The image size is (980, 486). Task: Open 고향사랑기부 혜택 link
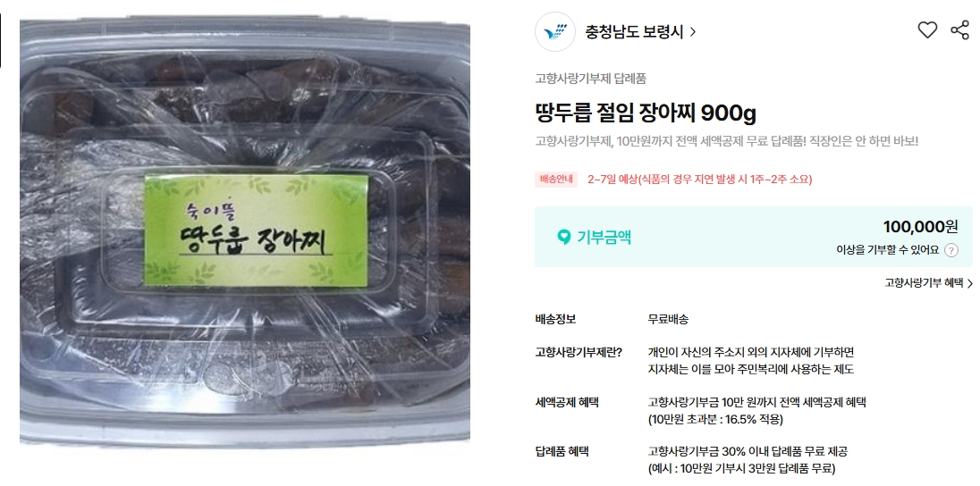[x=924, y=283]
